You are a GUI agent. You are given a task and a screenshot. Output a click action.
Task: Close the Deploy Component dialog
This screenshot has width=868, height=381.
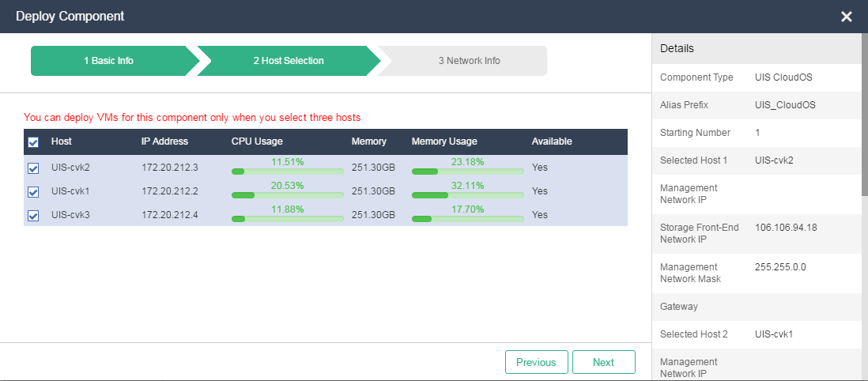click(846, 17)
